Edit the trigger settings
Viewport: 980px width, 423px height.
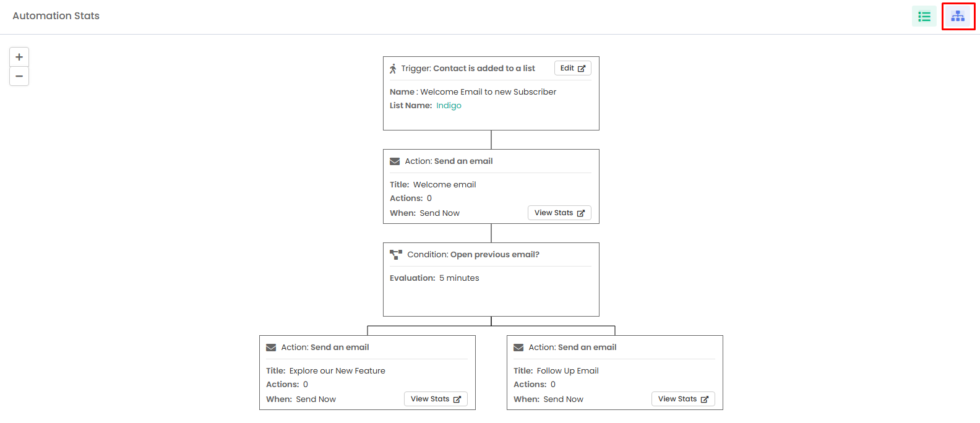(x=573, y=68)
